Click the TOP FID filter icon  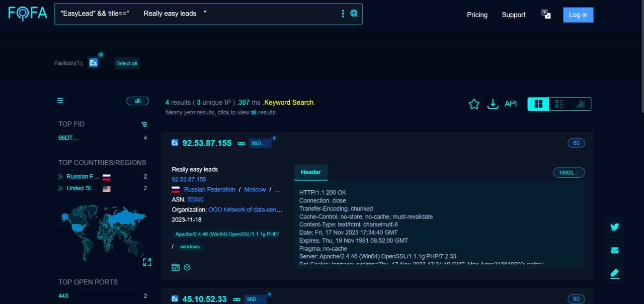click(x=144, y=124)
